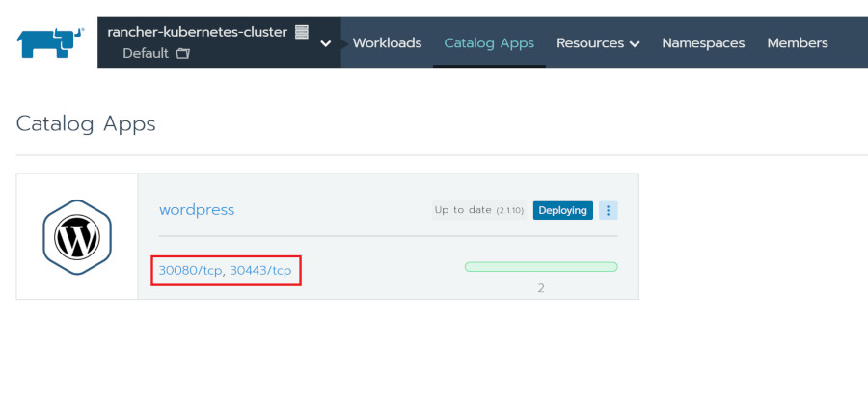Open wordpress three-dot actions menu
Viewport: 868px width, 401px height.
coord(608,210)
